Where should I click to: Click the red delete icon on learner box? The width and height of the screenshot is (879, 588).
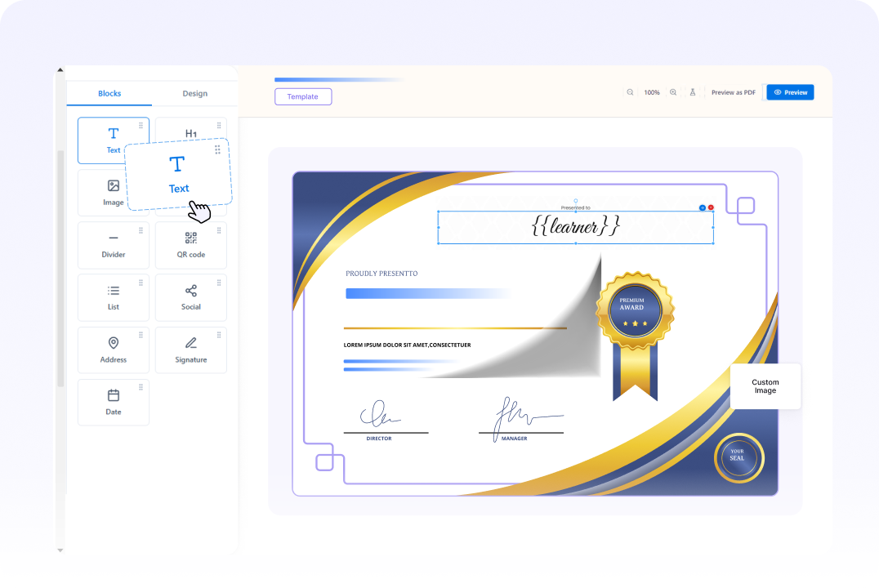(x=711, y=207)
